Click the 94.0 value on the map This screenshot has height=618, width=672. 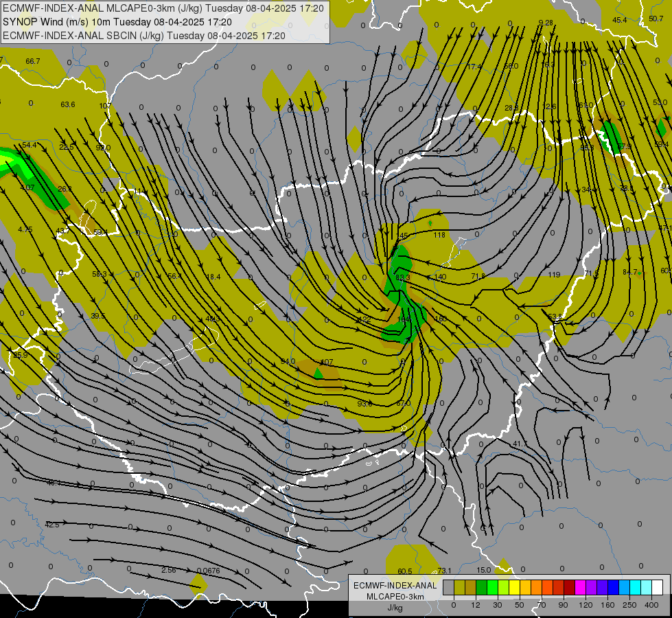coord(288,362)
